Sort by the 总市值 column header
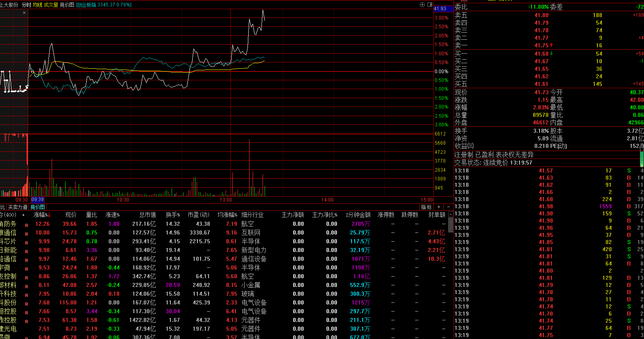The height and width of the screenshot is (339, 644). click(147, 215)
